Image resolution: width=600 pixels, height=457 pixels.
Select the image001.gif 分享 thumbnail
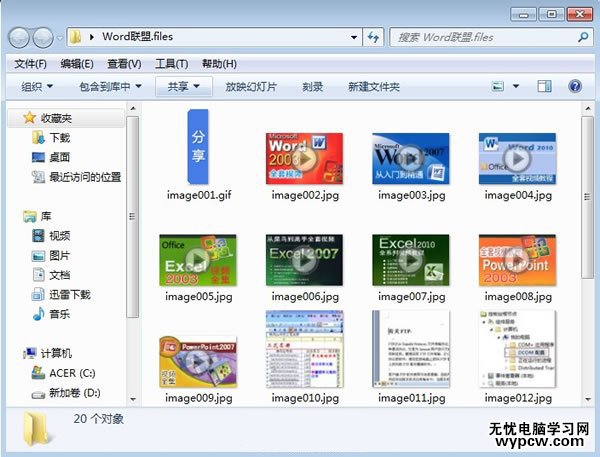[x=198, y=147]
